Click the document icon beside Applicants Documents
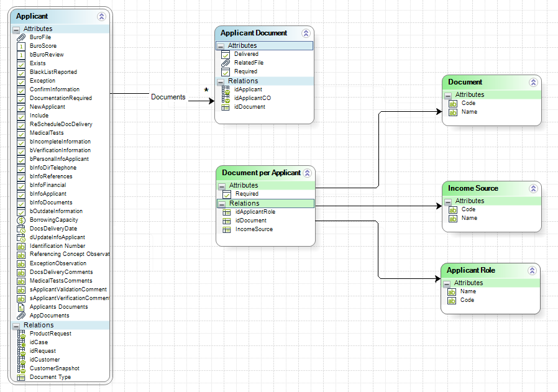Image resolution: width=558 pixels, height=392 pixels. [21, 307]
